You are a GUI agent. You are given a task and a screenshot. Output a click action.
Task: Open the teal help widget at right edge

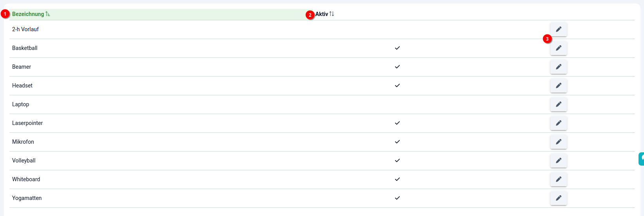tap(642, 159)
